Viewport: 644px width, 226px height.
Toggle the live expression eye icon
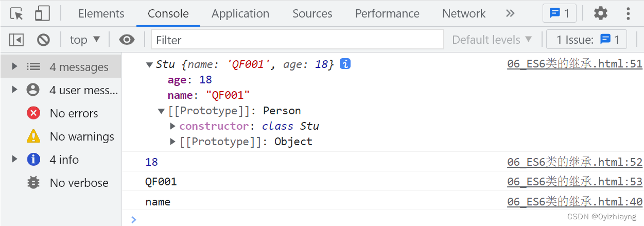tap(127, 40)
